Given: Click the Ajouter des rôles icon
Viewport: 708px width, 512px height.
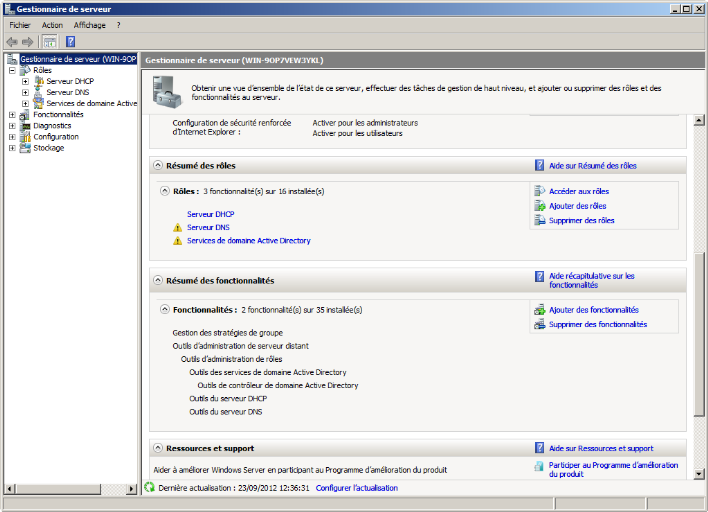Looking at the screenshot, I should pyautogui.click(x=540, y=206).
